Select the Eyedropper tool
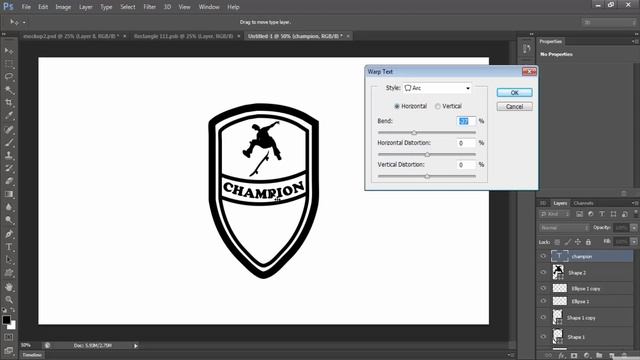Screen dimensions: 640x360 [9, 116]
